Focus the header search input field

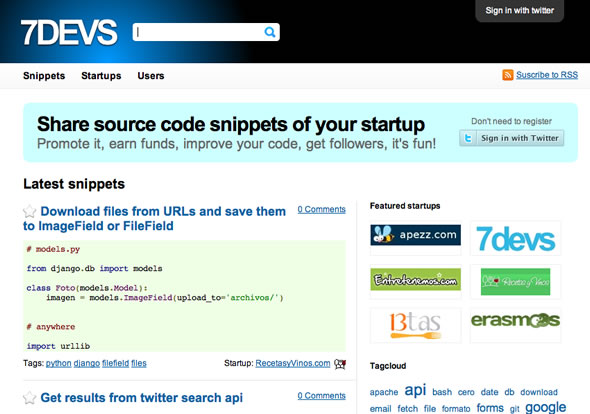[x=206, y=32]
